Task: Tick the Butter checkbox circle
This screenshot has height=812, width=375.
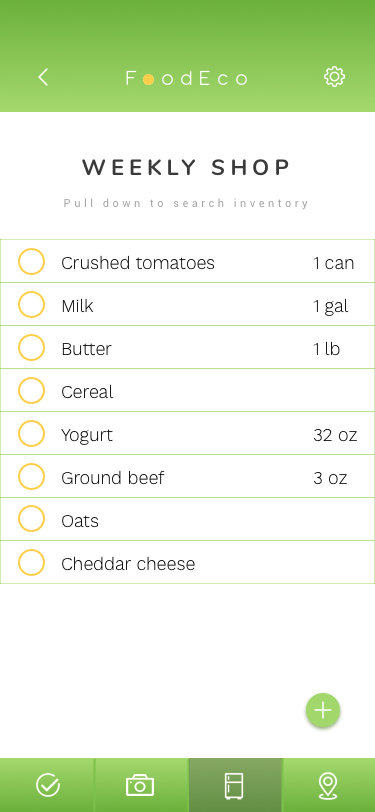Action: click(31, 347)
